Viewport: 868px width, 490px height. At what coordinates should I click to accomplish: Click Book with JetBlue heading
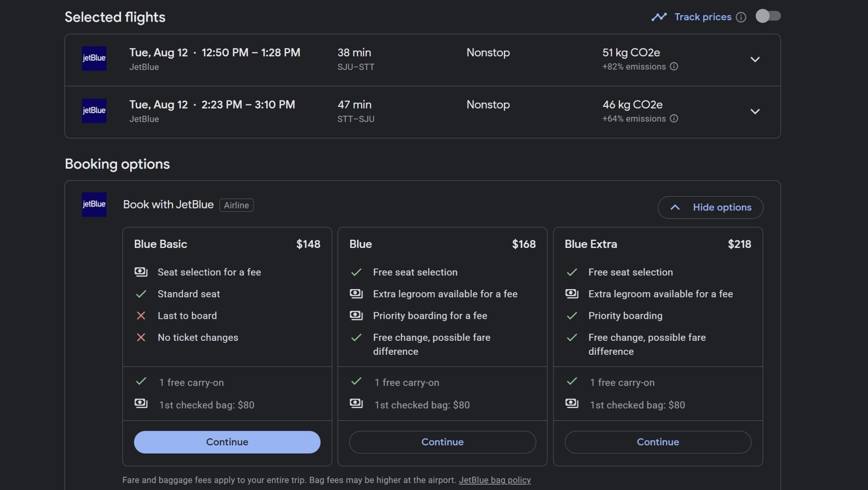coord(168,204)
